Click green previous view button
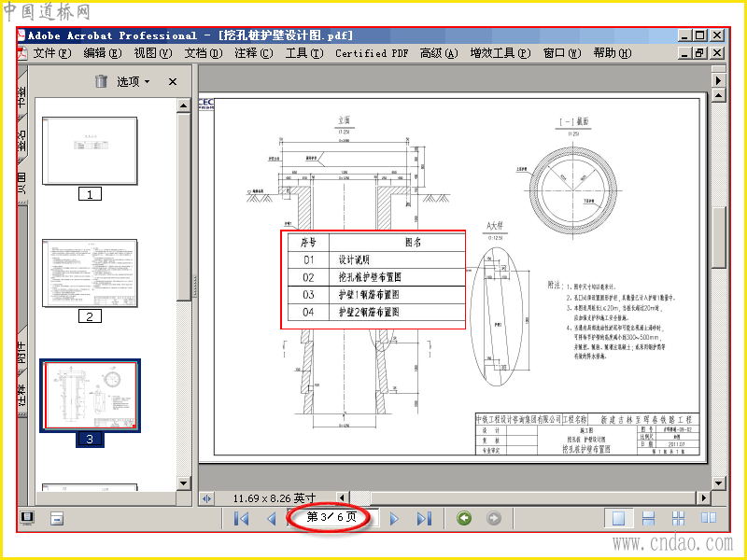747x560 pixels. pos(464,518)
